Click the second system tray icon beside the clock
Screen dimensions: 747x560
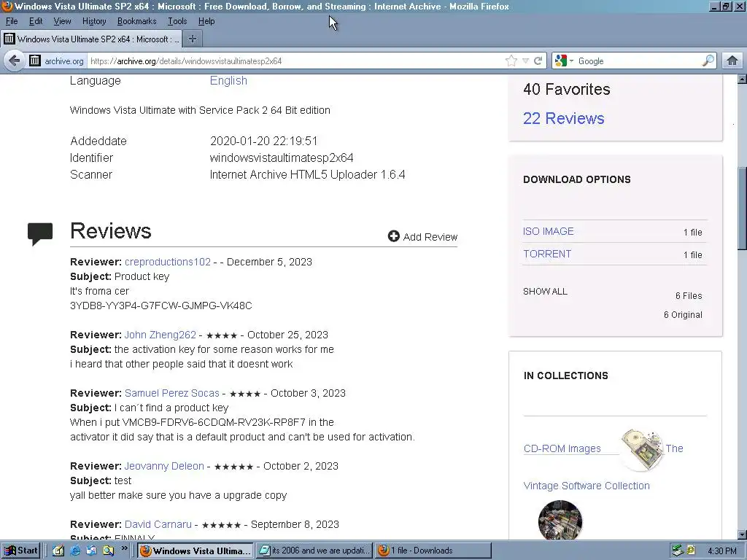(691, 551)
